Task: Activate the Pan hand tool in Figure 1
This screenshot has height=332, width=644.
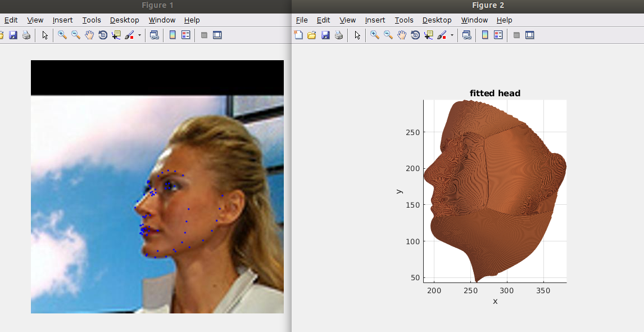Action: point(89,35)
